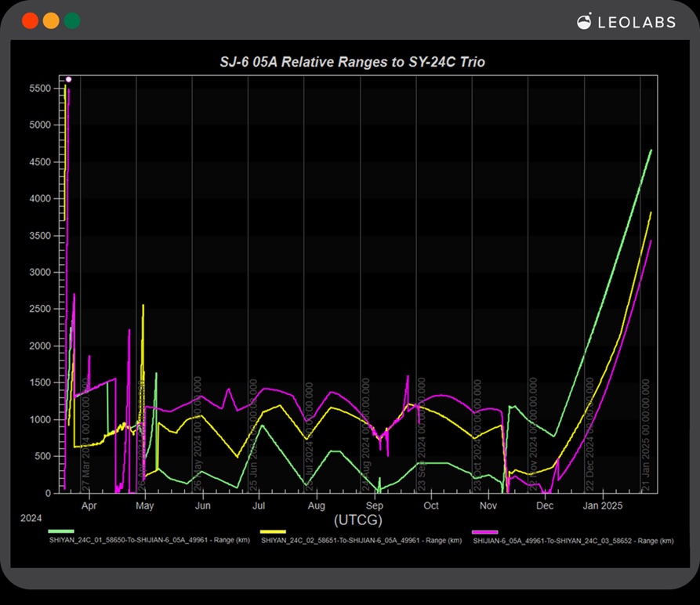
Task: Click the red close window dot
Action: point(30,21)
